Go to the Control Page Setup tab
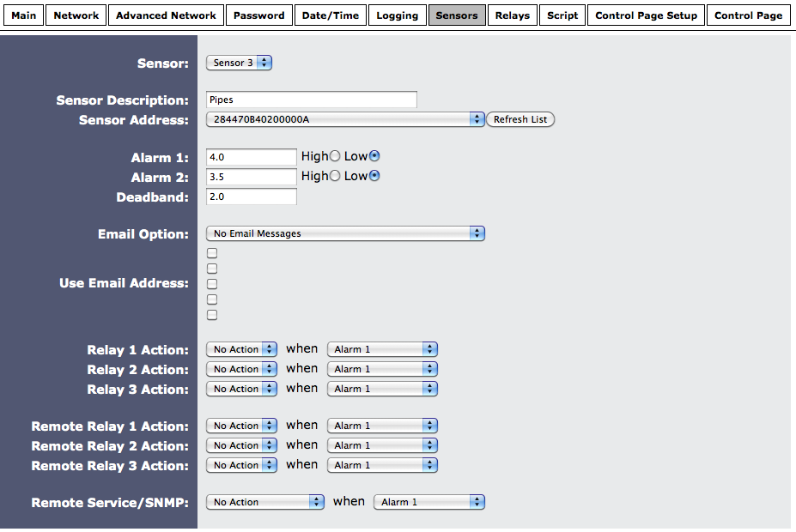796x532 pixels. tap(646, 15)
